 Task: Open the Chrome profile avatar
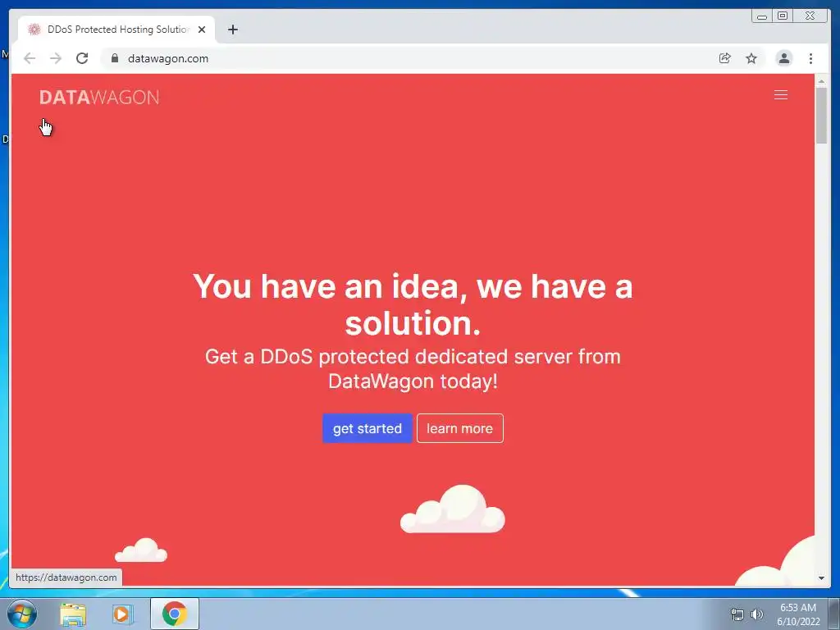[783, 58]
